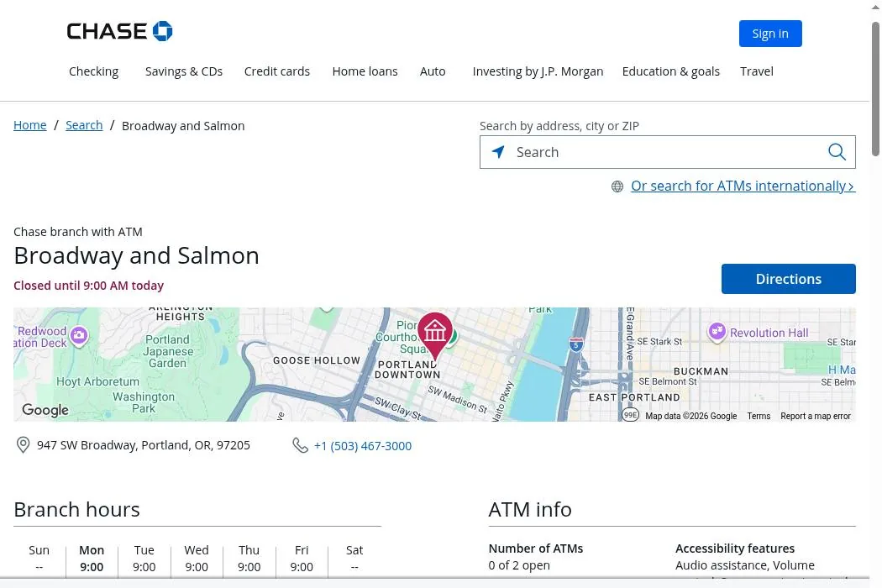
Task: Click the globe icon beside international ATMs
Action: [x=617, y=186]
